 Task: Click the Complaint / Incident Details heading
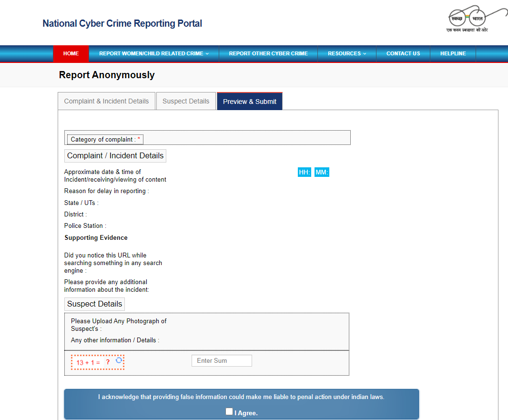pyautogui.click(x=115, y=156)
